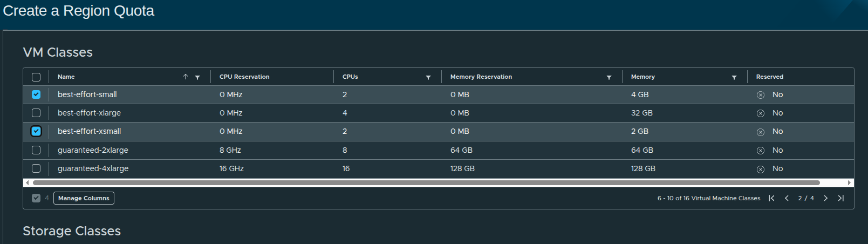
Task: Check the guaranteed-4xlarge checkbox
Action: (36, 168)
